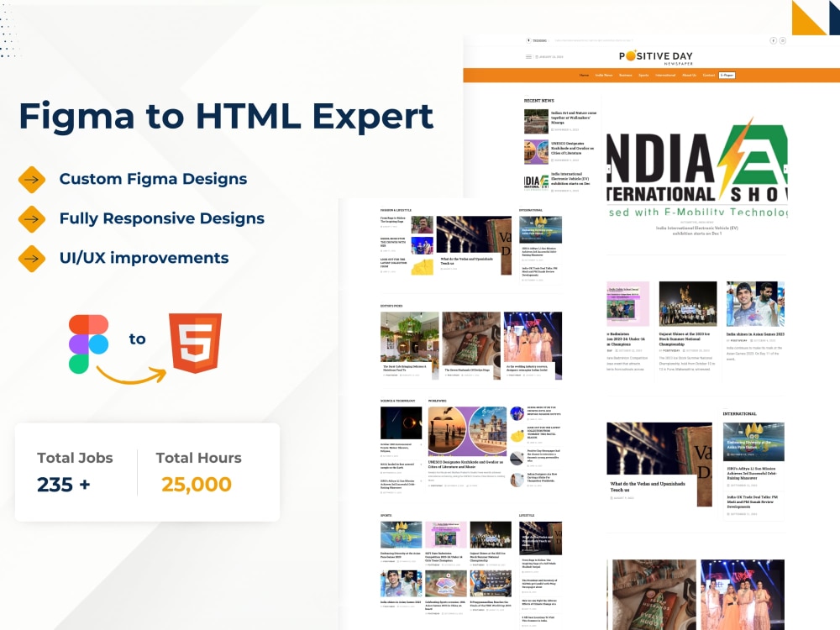Open the Home nav item
This screenshot has height=630, width=840.
[x=584, y=76]
